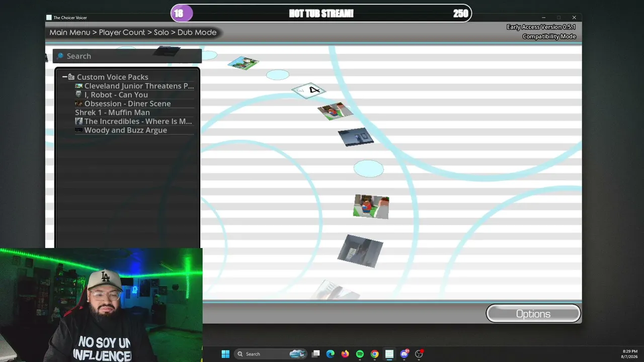Open Task View from the taskbar
The width and height of the screenshot is (644, 362).
coord(316,354)
